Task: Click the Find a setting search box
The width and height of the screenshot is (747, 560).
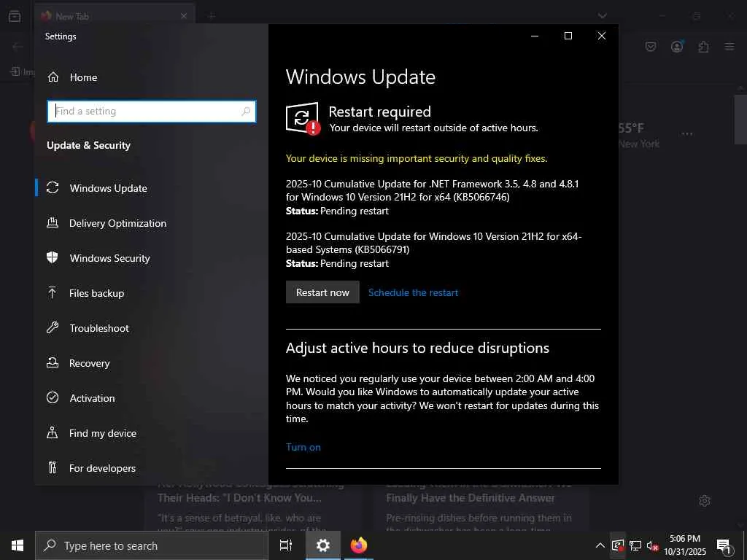Action: [x=152, y=112]
